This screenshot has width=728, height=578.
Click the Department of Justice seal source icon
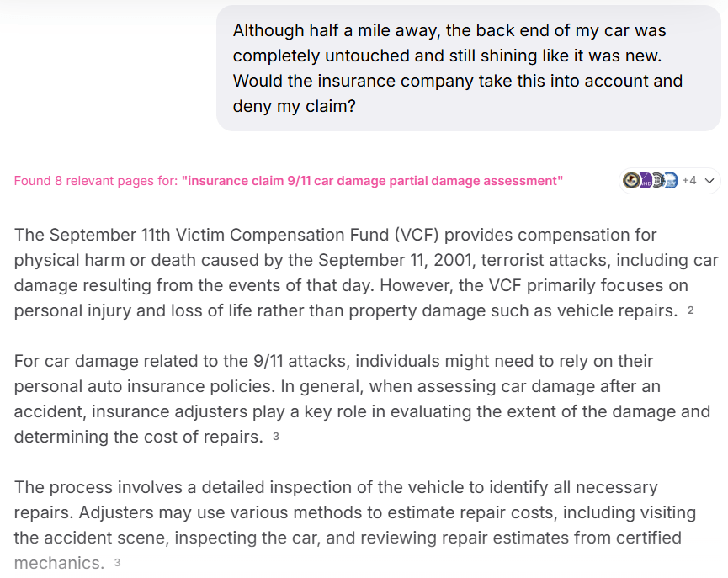(x=630, y=180)
